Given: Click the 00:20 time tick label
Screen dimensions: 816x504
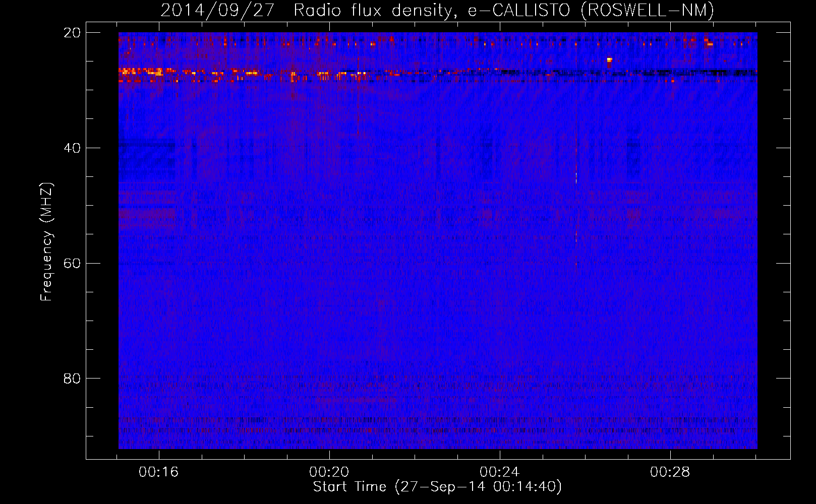Looking at the screenshot, I should tap(329, 472).
